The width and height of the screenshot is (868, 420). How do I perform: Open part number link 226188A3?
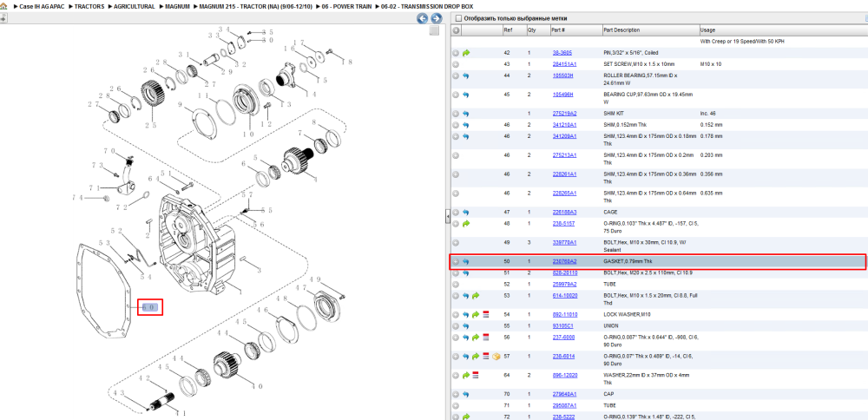pyautogui.click(x=564, y=212)
